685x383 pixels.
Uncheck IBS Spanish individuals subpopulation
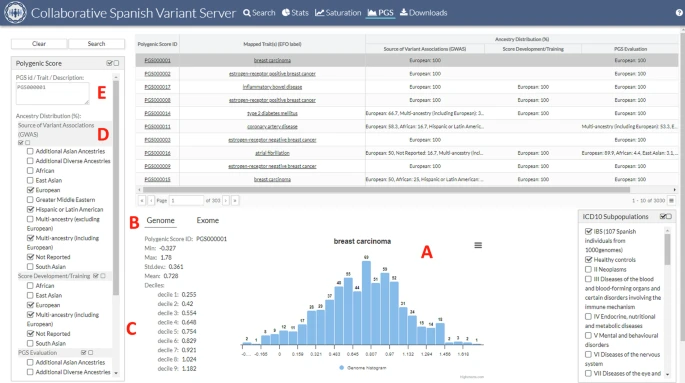click(588, 231)
